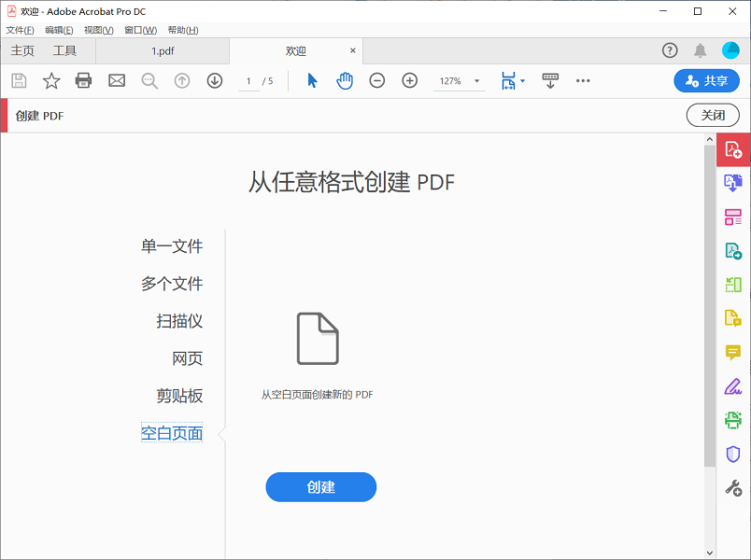Screen dimensions: 751x560
Task: Zoom in with plus icon
Action: [409, 80]
